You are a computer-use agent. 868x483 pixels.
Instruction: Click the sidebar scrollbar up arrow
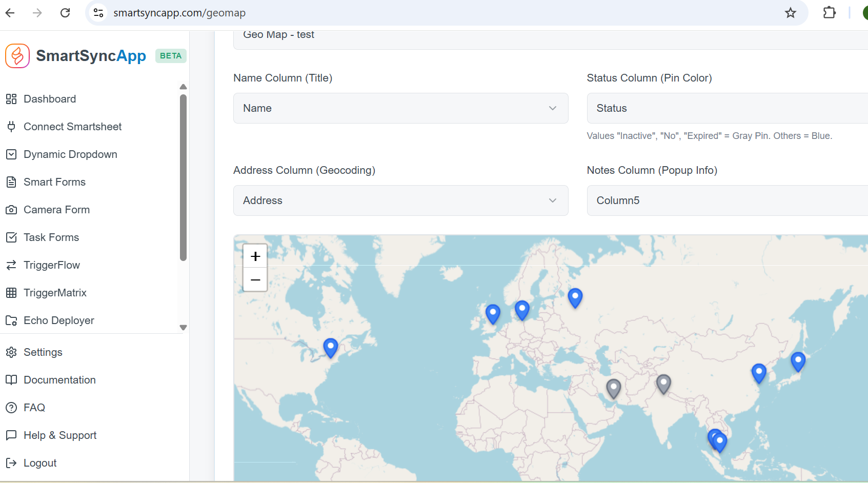(183, 87)
